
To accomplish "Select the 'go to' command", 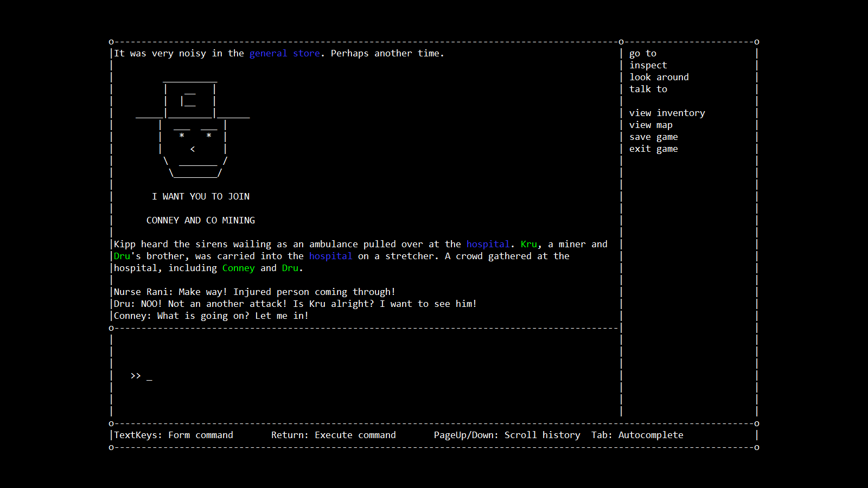I will [643, 53].
